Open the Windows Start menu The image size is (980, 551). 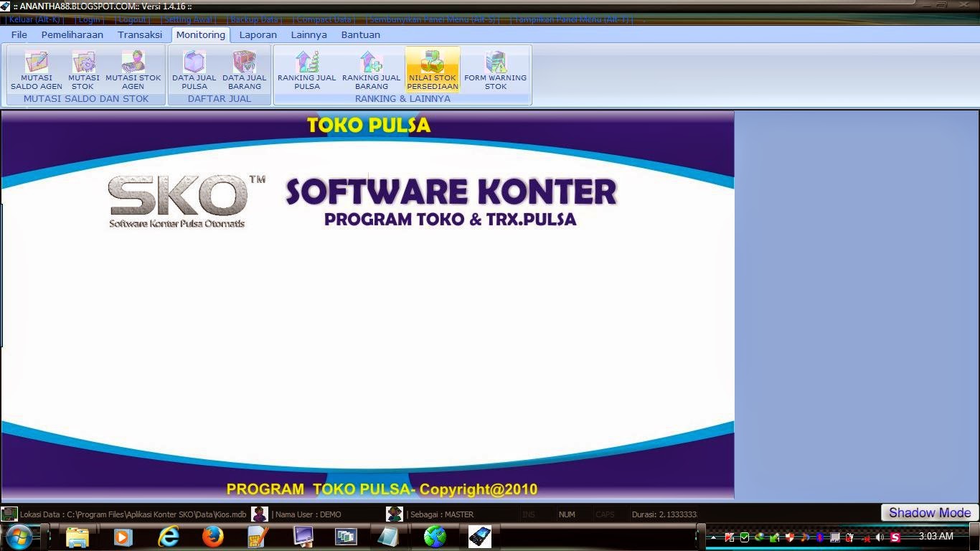point(19,537)
